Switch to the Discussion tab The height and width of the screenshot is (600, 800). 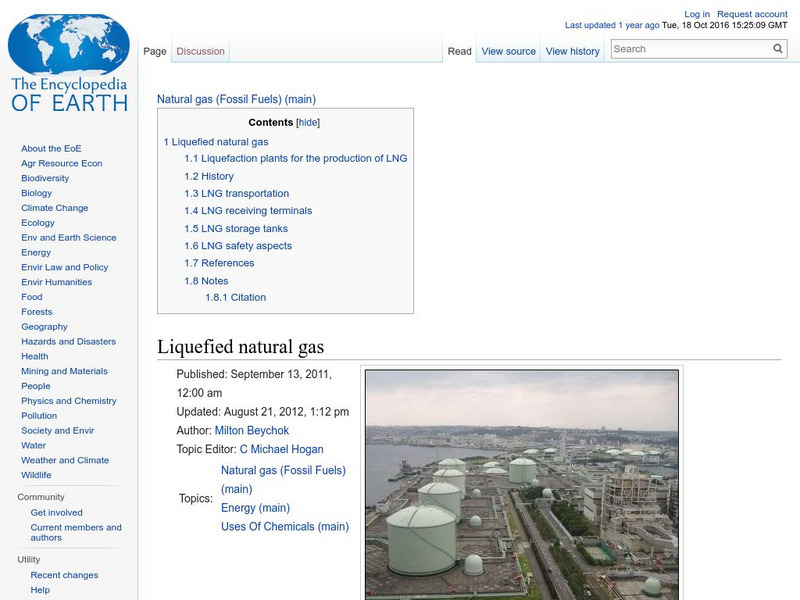tap(200, 51)
